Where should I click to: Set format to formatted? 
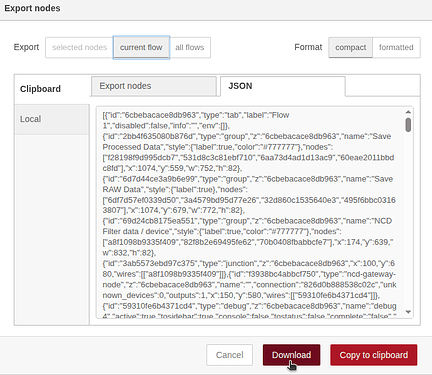pos(396,47)
